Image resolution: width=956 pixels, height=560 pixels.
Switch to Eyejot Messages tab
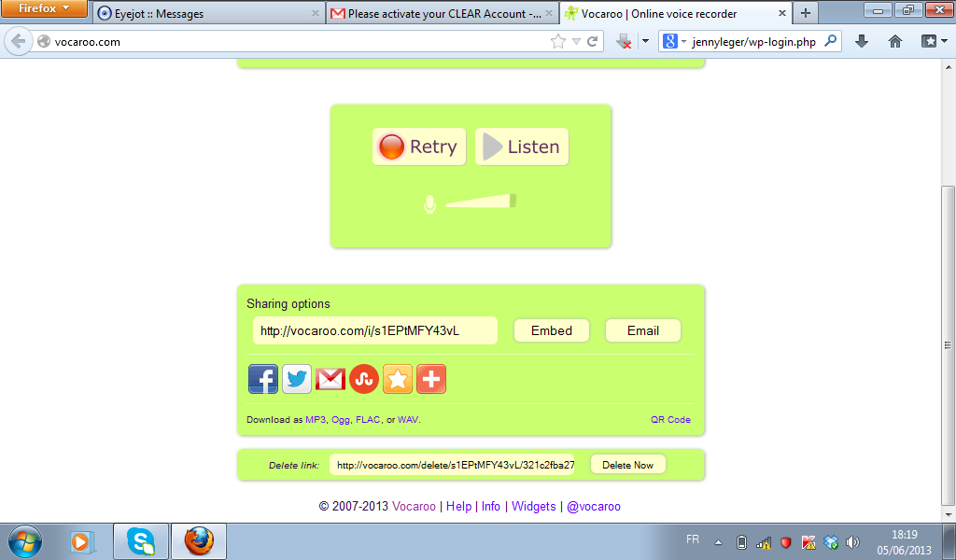(209, 14)
